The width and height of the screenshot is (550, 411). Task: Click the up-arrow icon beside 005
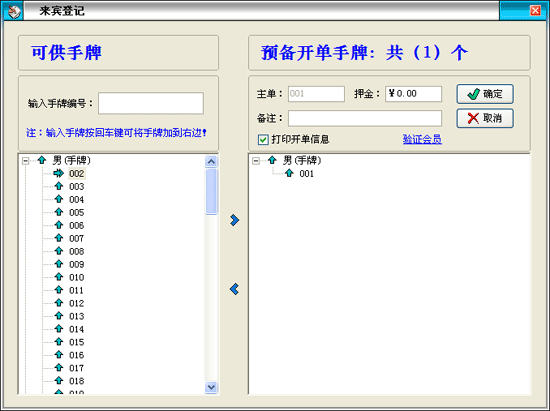[x=59, y=212]
